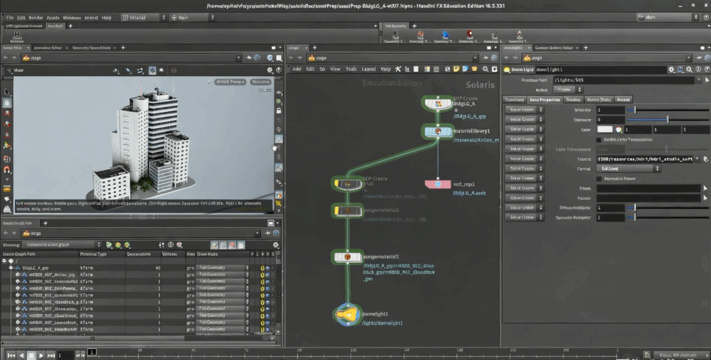Select the materiallibrary1 node
711x360 pixels.
438,131
